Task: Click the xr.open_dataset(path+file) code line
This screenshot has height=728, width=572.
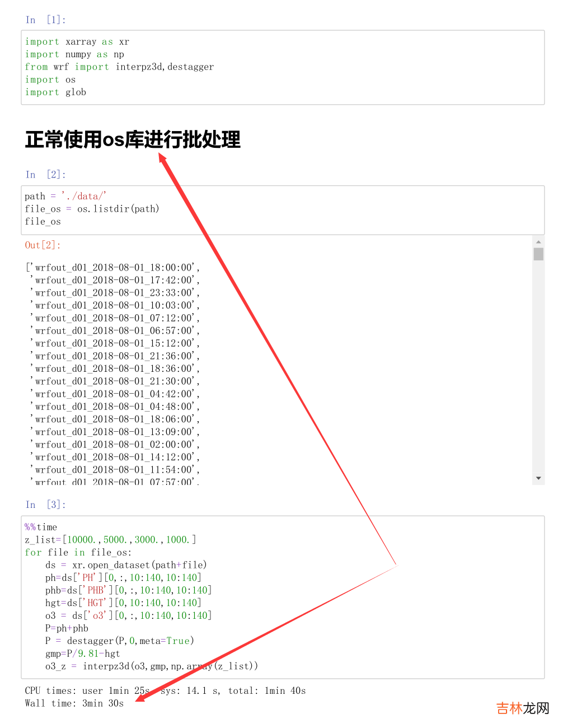Action: point(126,565)
